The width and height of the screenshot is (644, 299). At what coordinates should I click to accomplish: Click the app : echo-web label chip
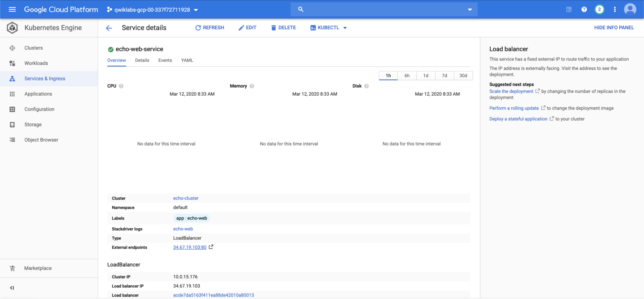tap(192, 218)
